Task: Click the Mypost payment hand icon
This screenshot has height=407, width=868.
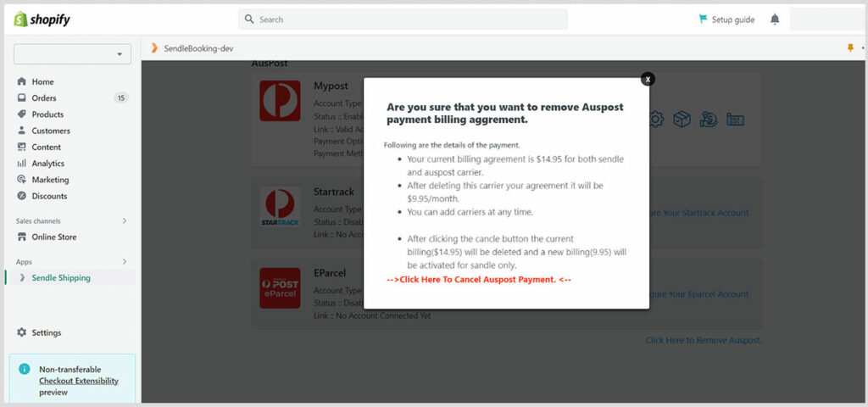Action: point(709,119)
